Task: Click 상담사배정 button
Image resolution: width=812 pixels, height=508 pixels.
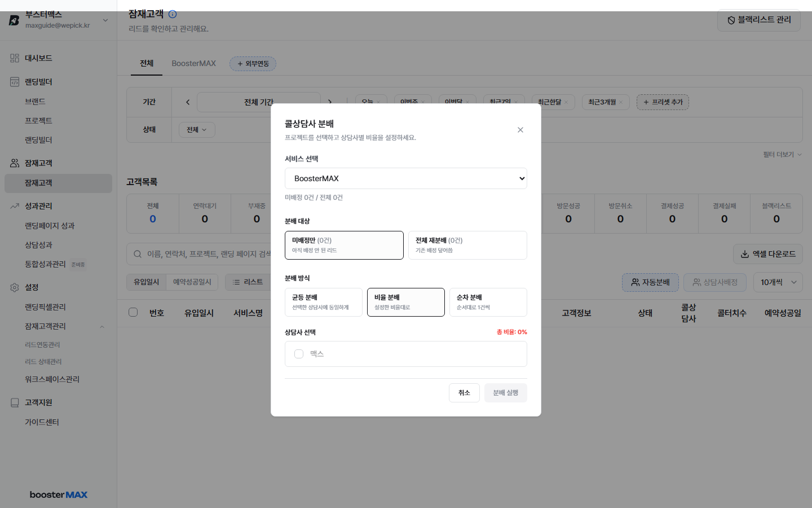Action: click(715, 282)
